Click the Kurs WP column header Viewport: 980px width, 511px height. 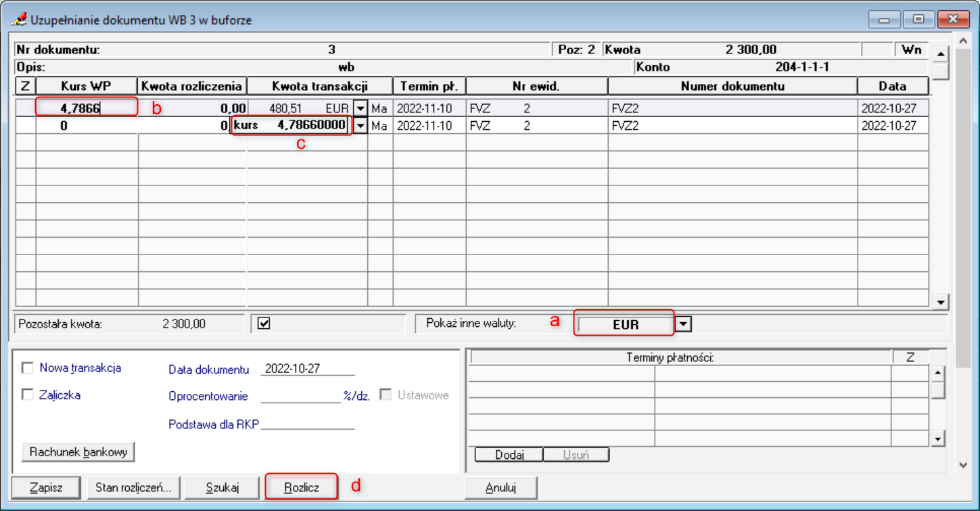[86, 86]
